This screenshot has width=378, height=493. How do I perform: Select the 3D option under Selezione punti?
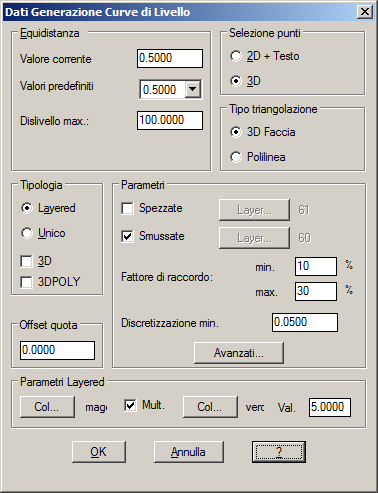pyautogui.click(x=236, y=81)
